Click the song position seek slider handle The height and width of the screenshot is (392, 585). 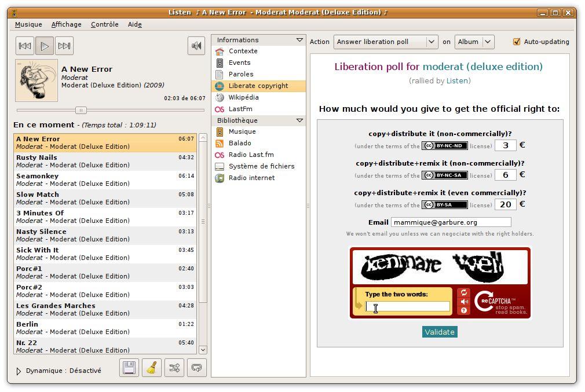tap(81, 110)
